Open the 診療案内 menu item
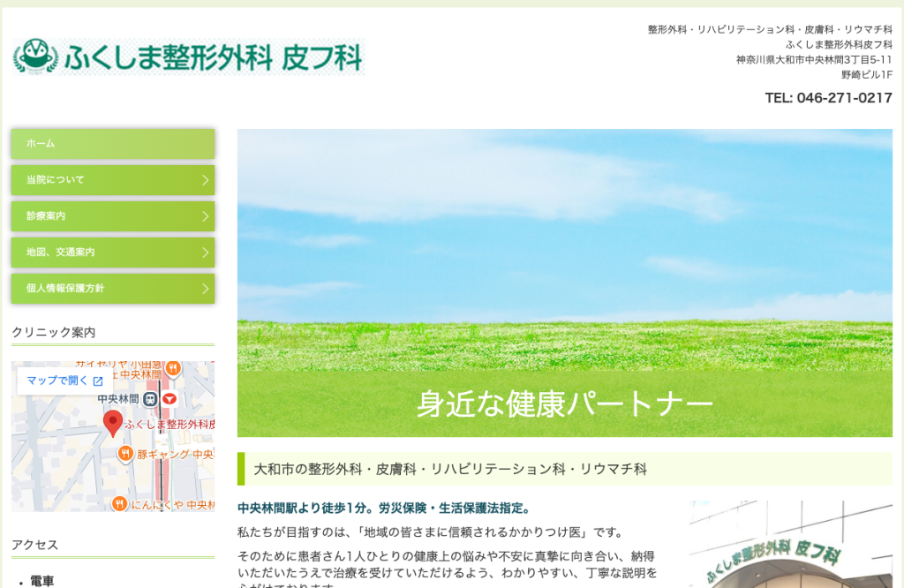Screen dimensions: 904x588 113,216
